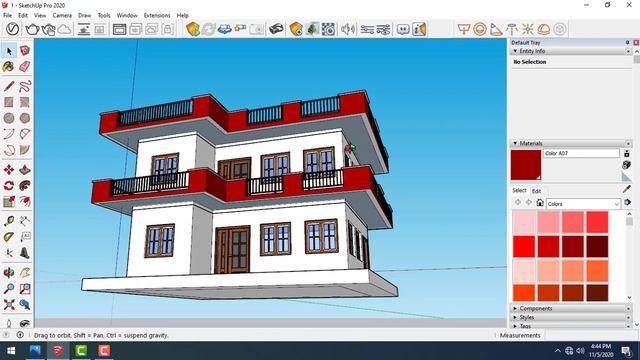640x360 pixels.
Task: Open the Extensions menu
Action: 157,16
